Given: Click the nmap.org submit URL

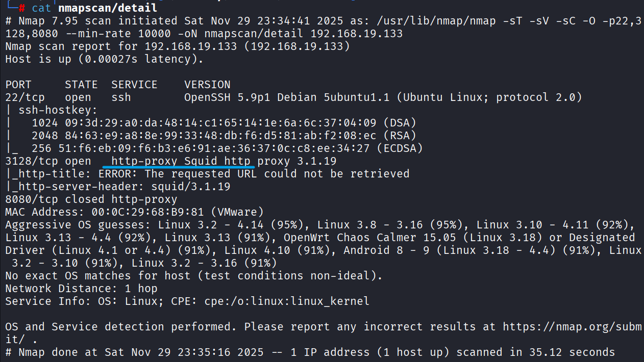Looking at the screenshot, I should (x=572, y=326).
